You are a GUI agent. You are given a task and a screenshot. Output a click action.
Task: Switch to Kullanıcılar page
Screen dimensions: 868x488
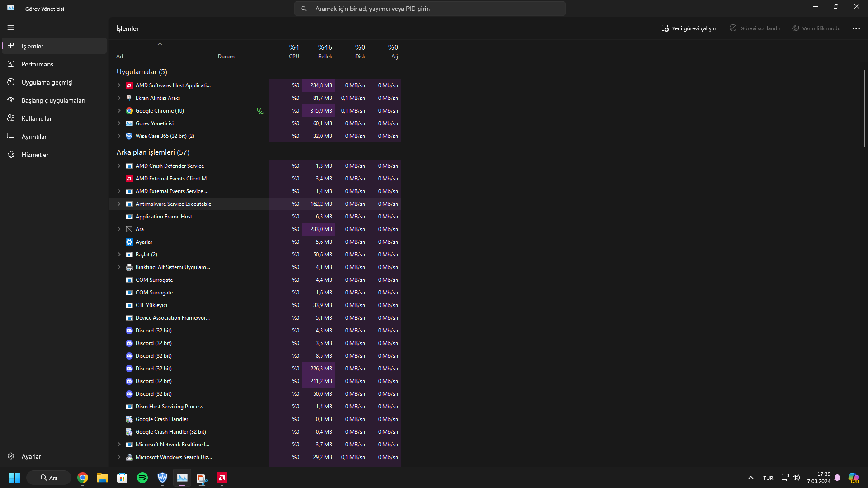[x=54, y=118]
